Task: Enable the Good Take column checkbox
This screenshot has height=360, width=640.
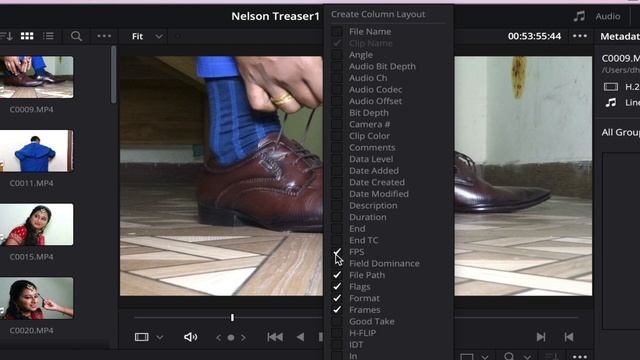Action: [x=337, y=322]
